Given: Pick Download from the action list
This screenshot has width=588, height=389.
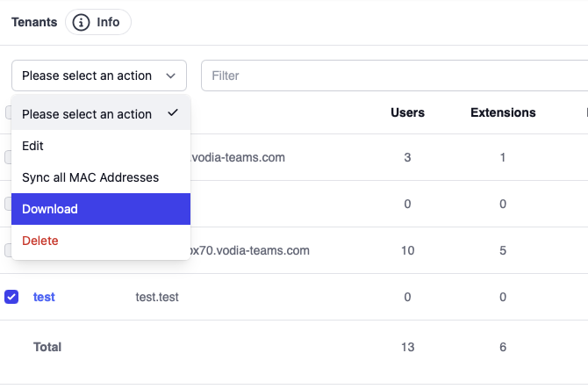Looking at the screenshot, I should pyautogui.click(x=50, y=209).
